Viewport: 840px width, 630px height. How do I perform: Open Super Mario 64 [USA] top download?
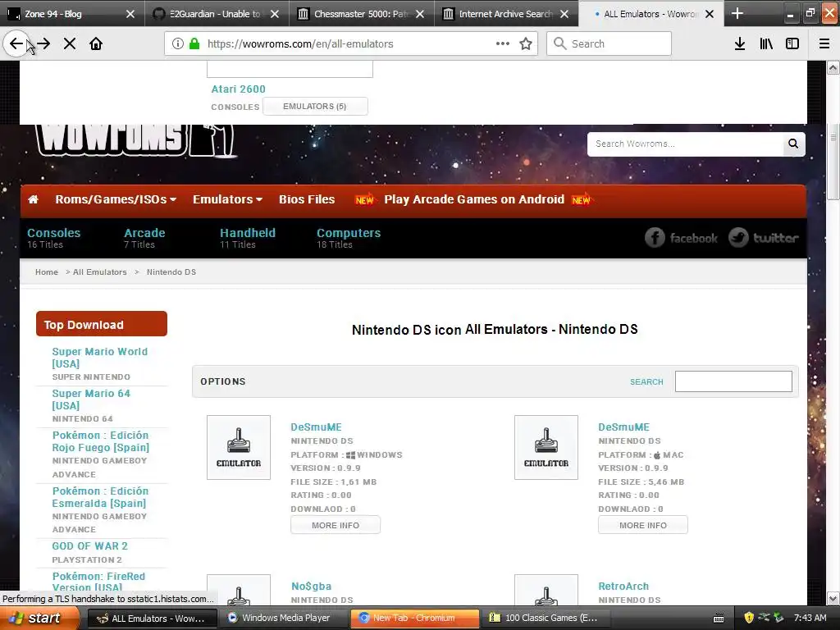91,399
